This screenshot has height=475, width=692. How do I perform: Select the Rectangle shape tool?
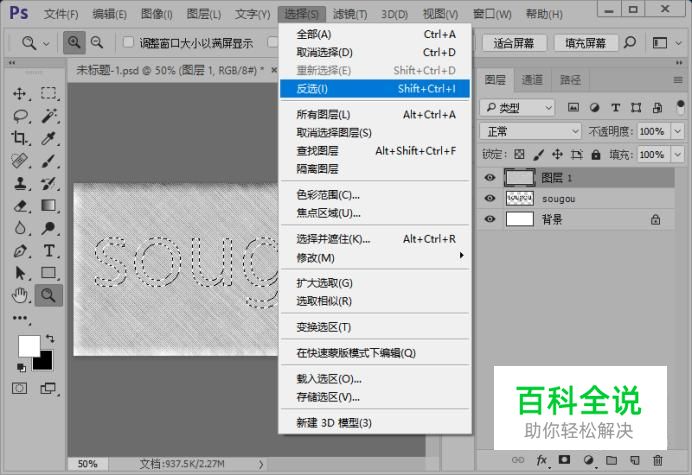tap(49, 273)
